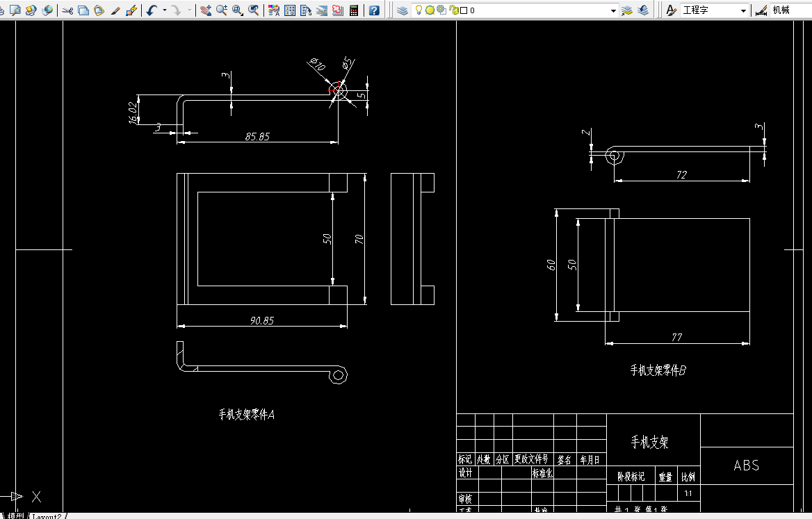Open the Tool Palettes window icon
Screen dimensions: 812x519
pyautogui.click(x=305, y=10)
